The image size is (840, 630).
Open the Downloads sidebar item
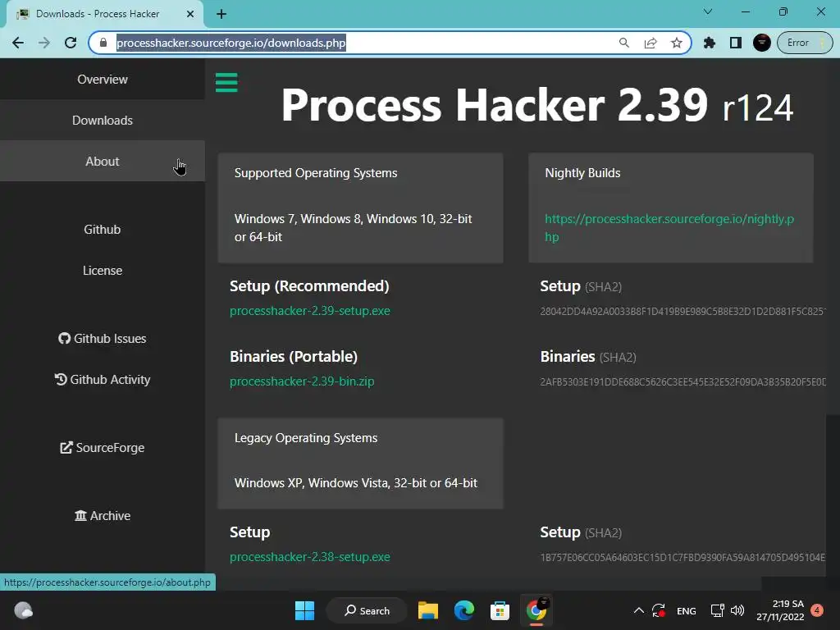pos(103,120)
